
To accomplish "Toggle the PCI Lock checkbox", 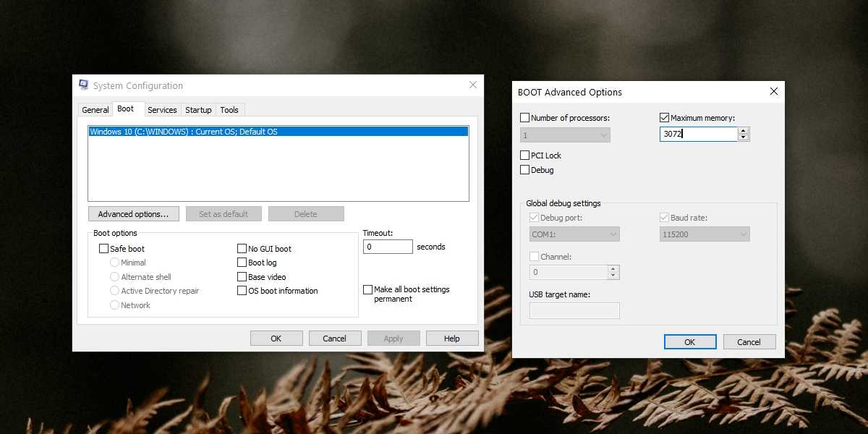I will click(525, 156).
